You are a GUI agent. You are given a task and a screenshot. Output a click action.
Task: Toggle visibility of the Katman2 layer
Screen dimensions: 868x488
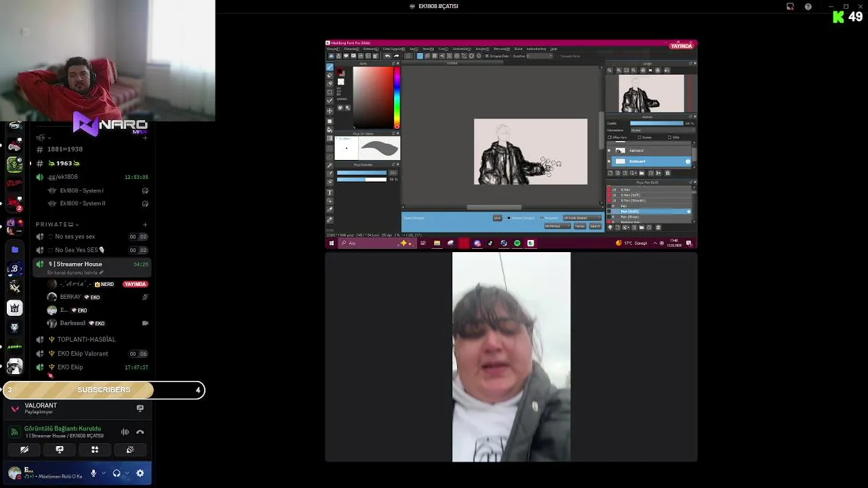[609, 150]
